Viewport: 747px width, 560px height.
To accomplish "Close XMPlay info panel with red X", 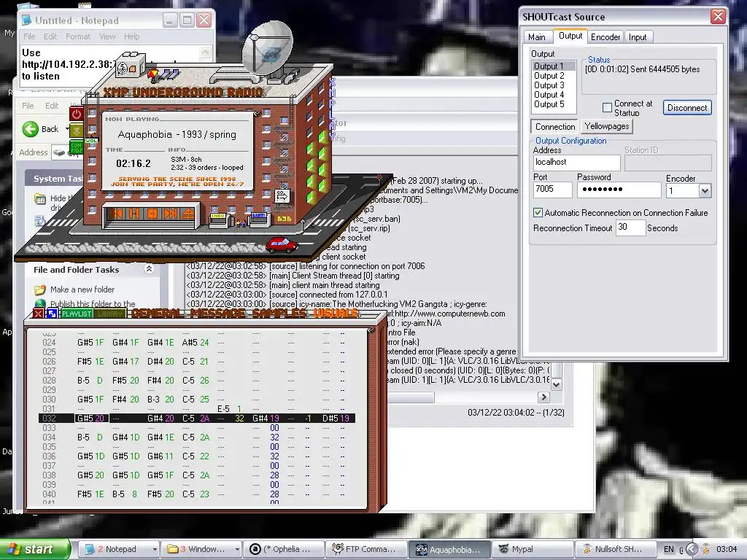I will click(38, 314).
